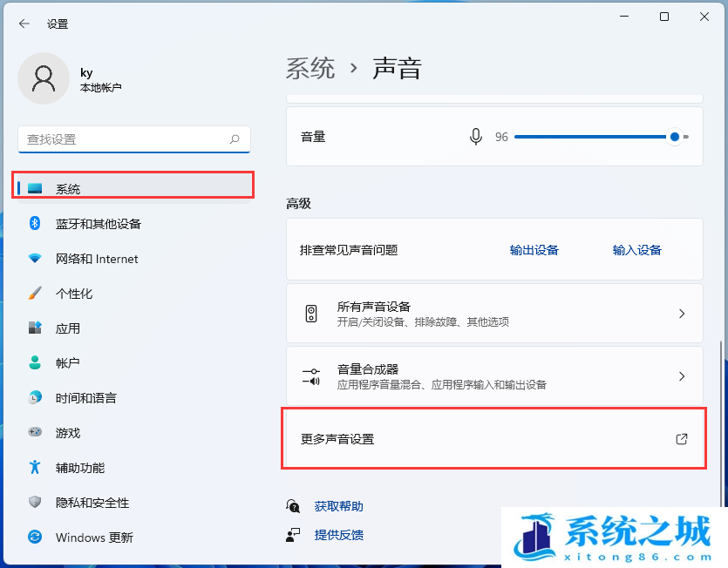This screenshot has width=728, height=568.
Task: Expand the Volume mixer entry
Action: pos(494,376)
